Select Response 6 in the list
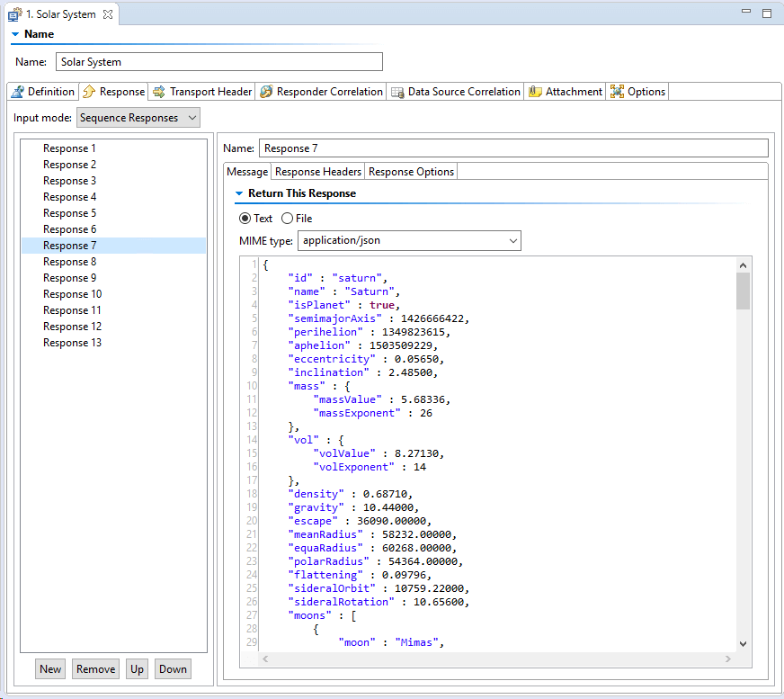Viewport: 784px width, 699px height. [113, 229]
